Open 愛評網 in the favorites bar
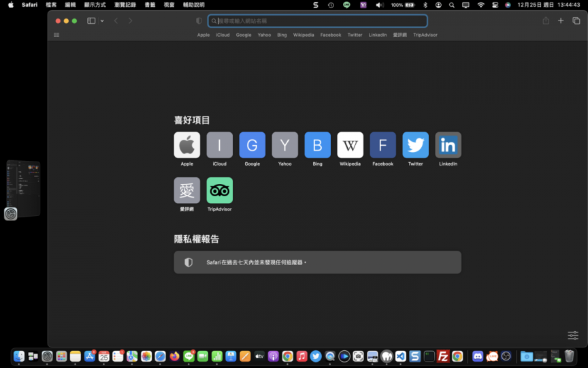 (x=399, y=35)
